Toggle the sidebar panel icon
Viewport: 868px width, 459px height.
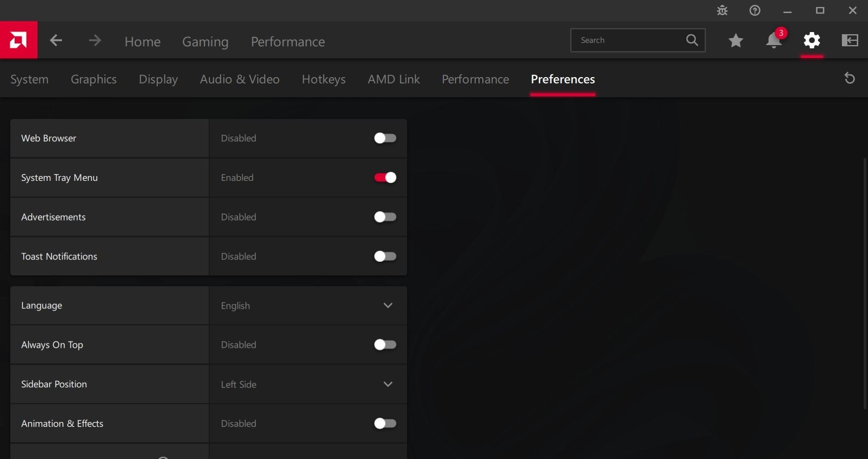point(850,40)
